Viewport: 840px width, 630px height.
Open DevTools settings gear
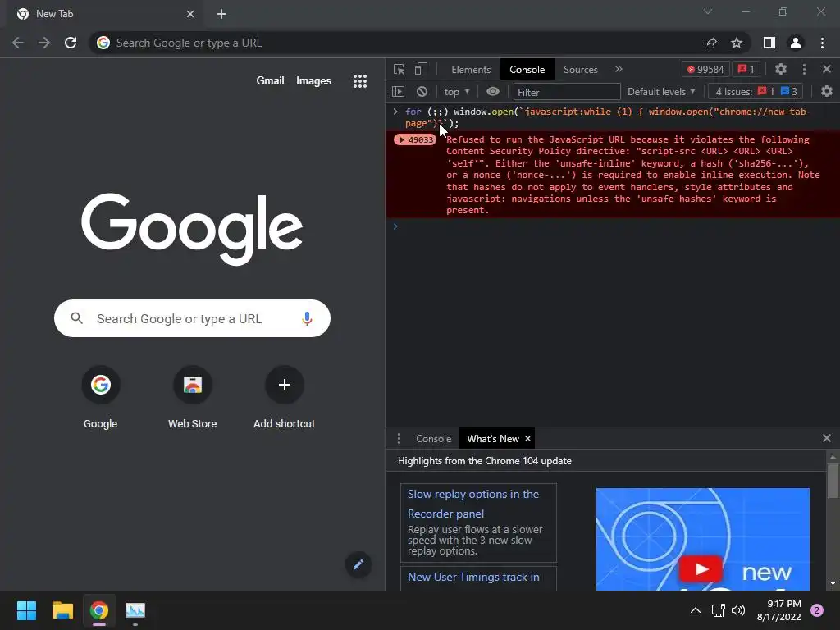tap(781, 69)
